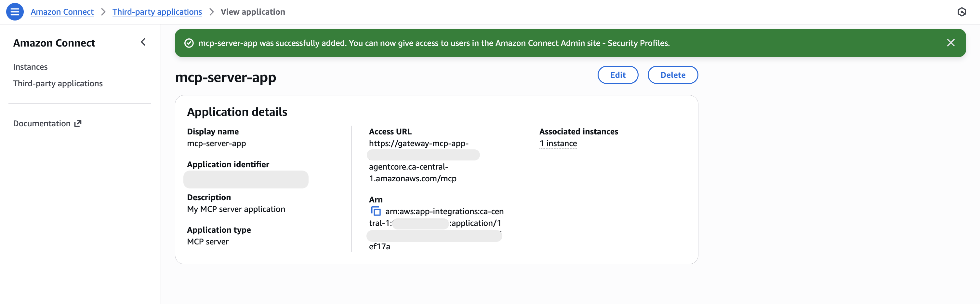Delete the mcp-server-app application
This screenshot has width=980, height=304.
click(673, 75)
